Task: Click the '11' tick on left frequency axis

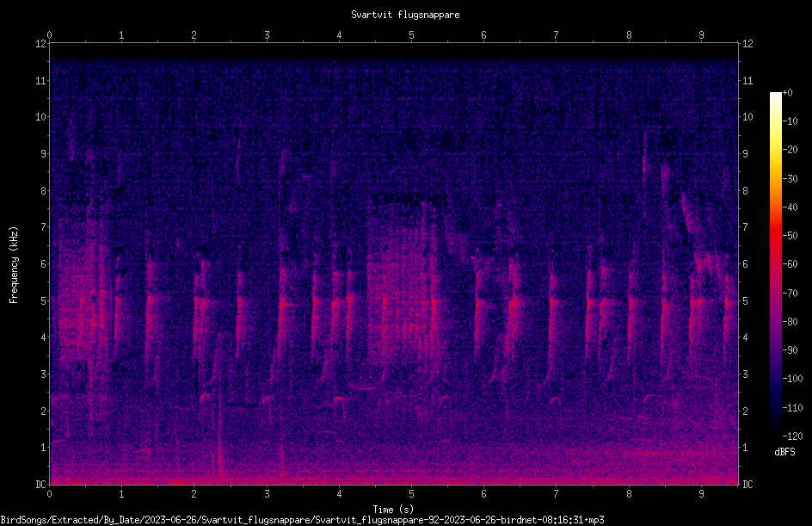Action: point(40,80)
